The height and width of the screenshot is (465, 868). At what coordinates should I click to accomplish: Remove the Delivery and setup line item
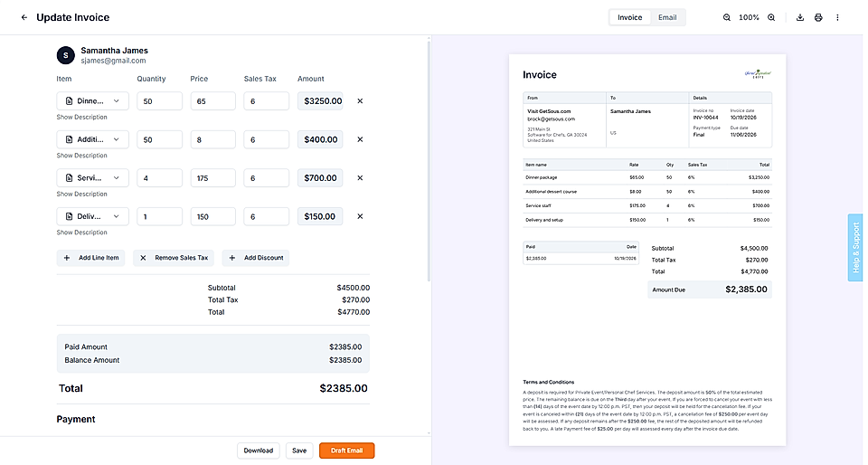(360, 216)
